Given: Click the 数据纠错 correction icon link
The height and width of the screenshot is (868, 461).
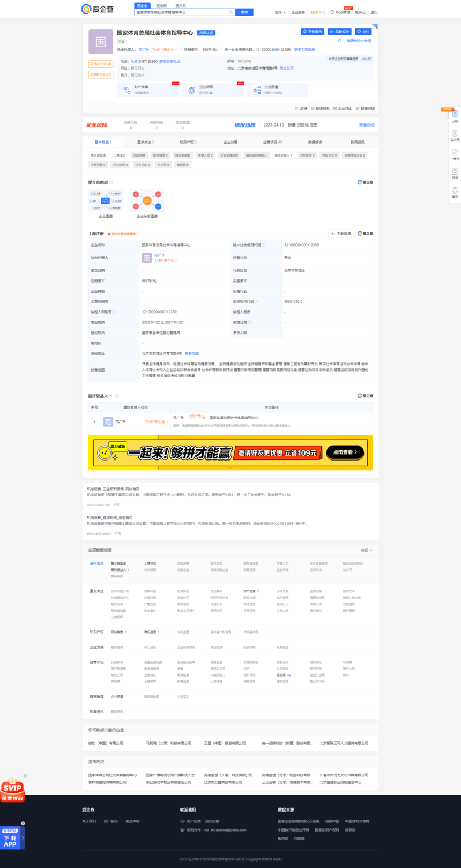Looking at the screenshot, I should [365, 109].
